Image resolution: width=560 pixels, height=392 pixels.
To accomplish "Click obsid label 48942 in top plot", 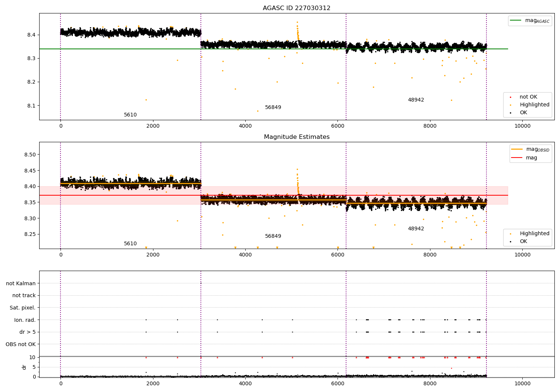I will click(x=416, y=100).
